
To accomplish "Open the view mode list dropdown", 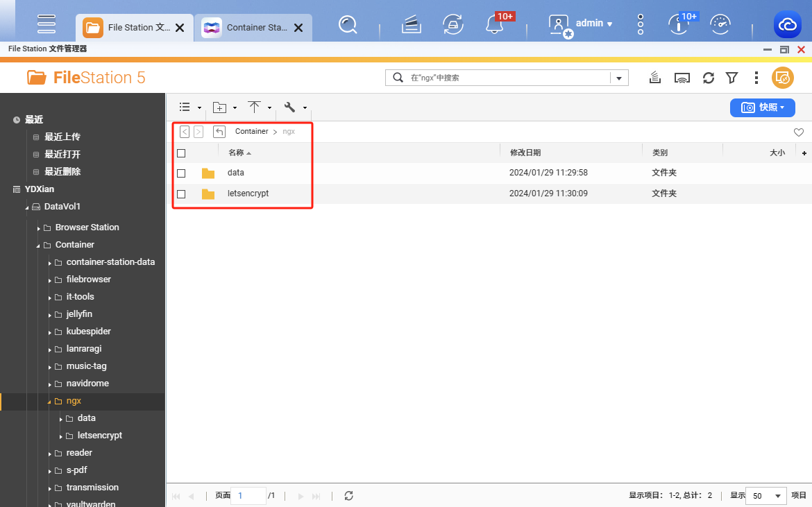I will point(190,107).
